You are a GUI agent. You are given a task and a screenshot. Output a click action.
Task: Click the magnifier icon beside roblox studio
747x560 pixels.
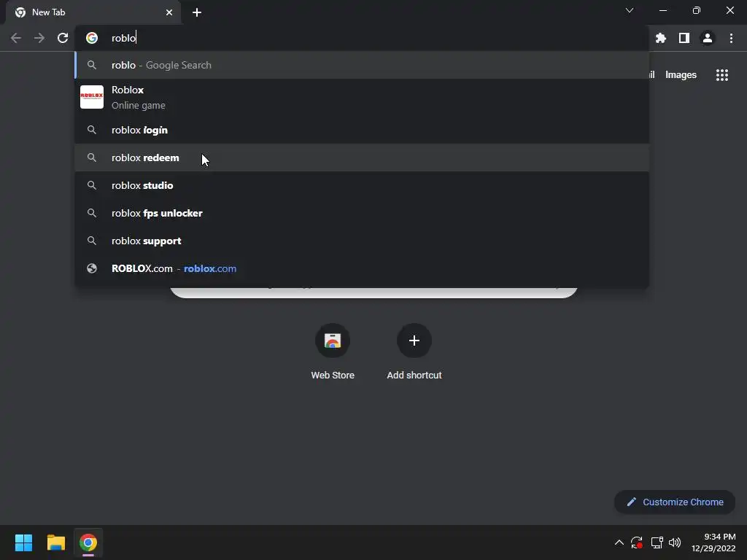point(92,185)
